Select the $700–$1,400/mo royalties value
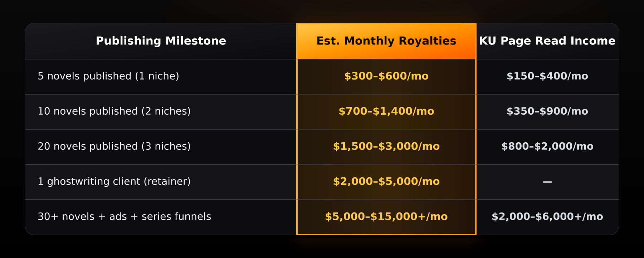Image resolution: width=644 pixels, height=258 pixels. click(386, 111)
